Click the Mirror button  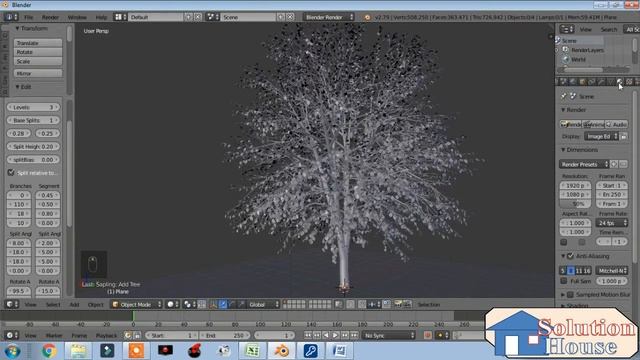click(38, 73)
